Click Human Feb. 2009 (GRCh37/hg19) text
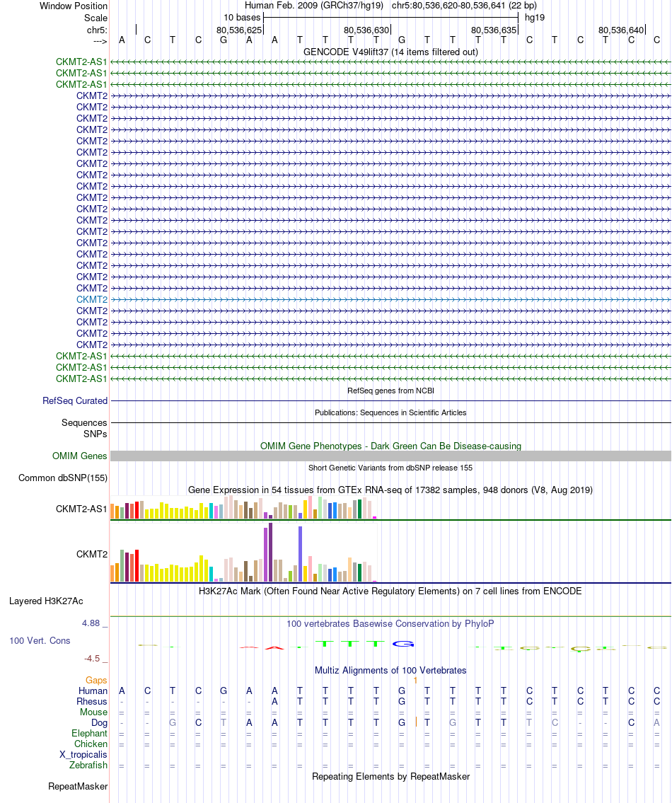This screenshot has width=672, height=803. click(314, 6)
